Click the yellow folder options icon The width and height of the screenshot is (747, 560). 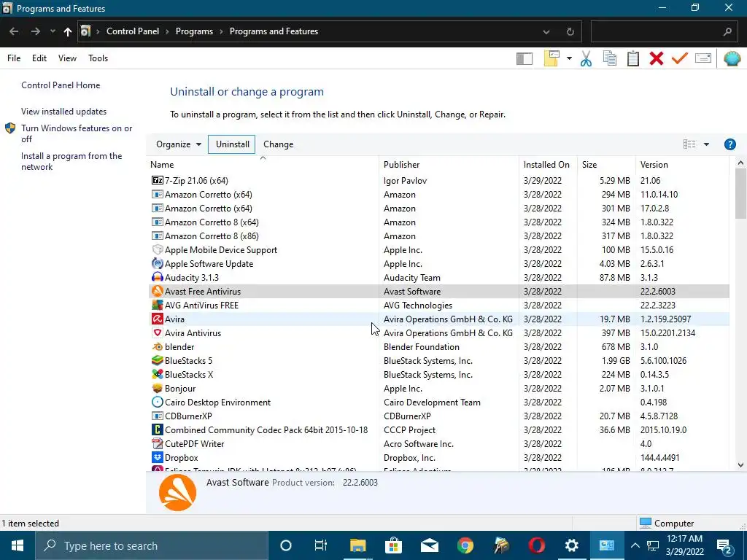click(551, 58)
